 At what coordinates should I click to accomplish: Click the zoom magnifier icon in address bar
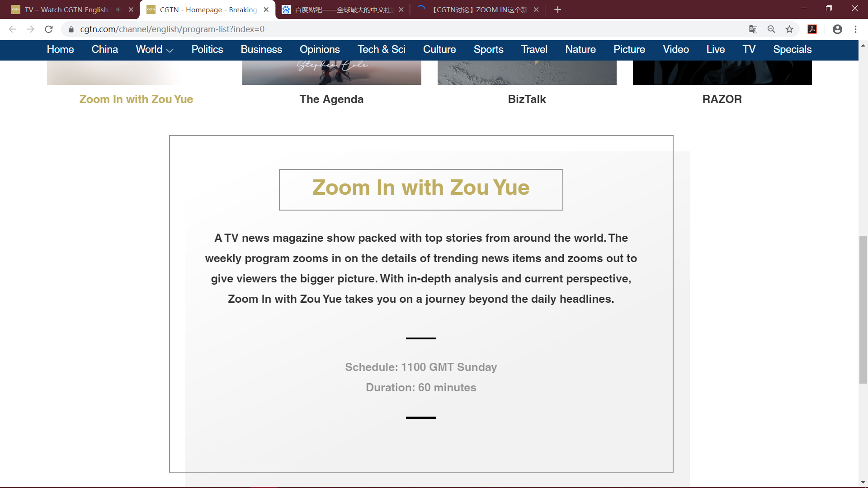click(771, 29)
